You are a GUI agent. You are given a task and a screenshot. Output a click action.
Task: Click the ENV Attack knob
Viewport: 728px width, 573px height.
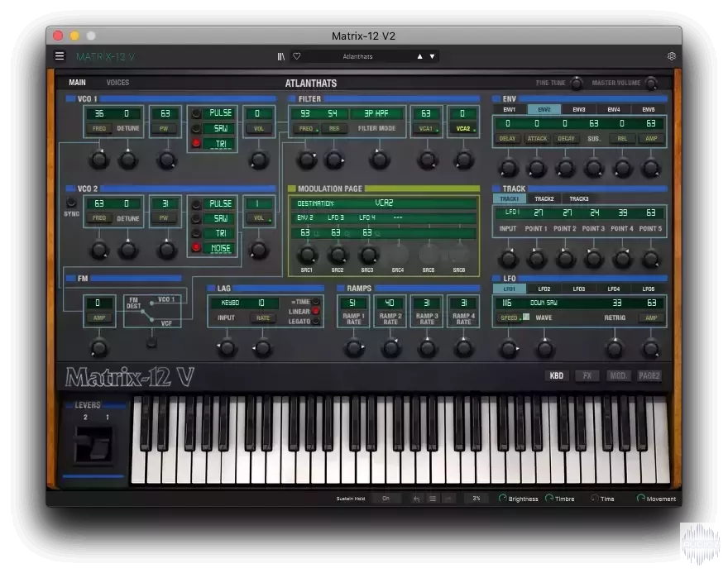[537, 168]
